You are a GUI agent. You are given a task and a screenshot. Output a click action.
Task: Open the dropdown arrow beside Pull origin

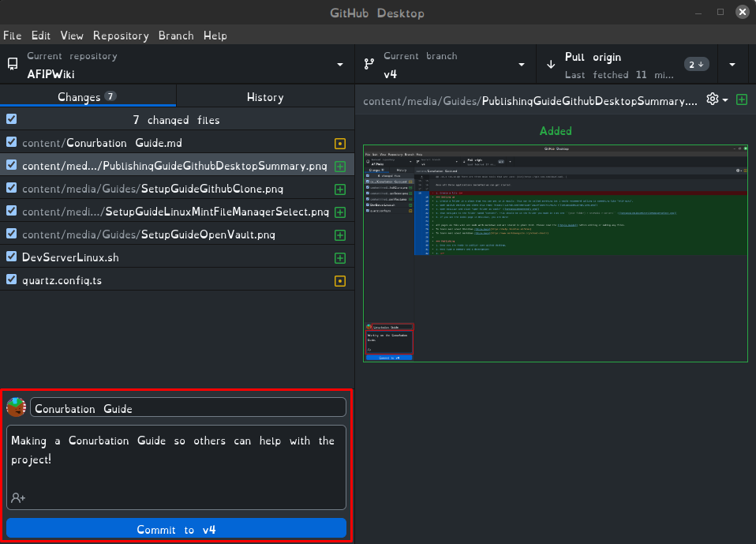[x=732, y=65]
